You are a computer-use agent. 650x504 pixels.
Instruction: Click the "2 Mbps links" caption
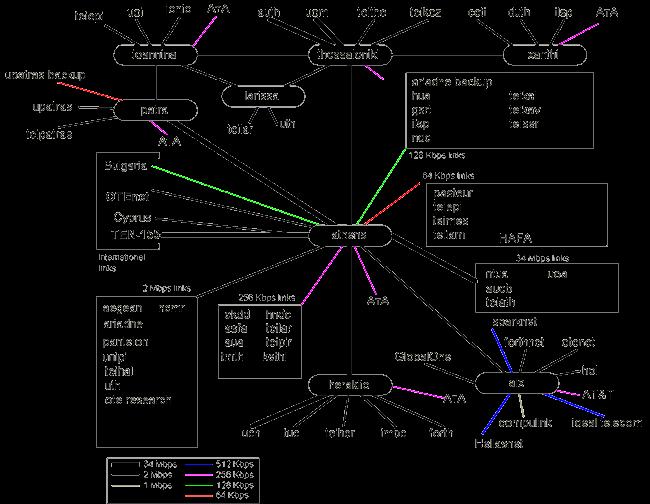pos(167,288)
